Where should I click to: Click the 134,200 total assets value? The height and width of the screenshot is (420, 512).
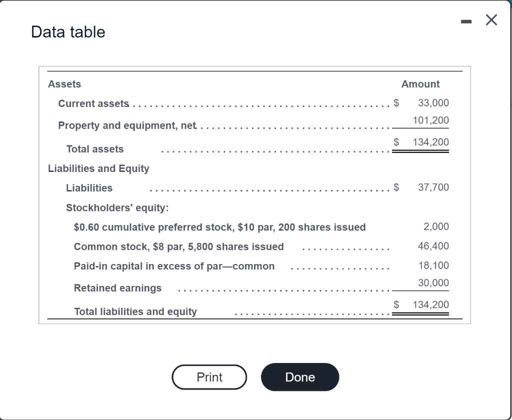(x=430, y=142)
